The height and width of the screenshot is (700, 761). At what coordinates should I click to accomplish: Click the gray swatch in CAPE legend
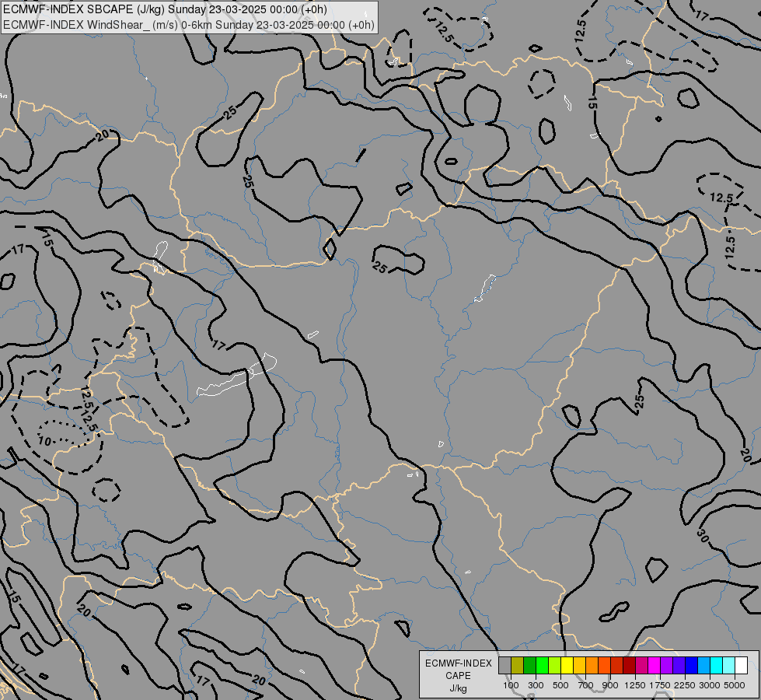[504, 665]
